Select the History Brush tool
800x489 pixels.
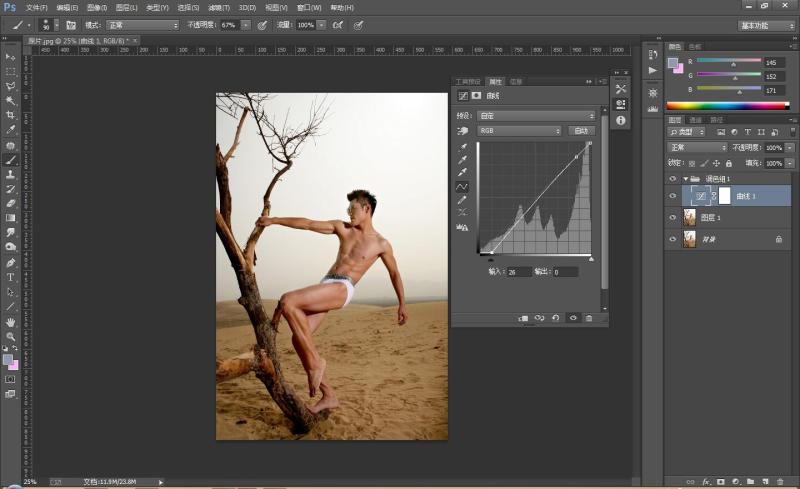coord(10,189)
